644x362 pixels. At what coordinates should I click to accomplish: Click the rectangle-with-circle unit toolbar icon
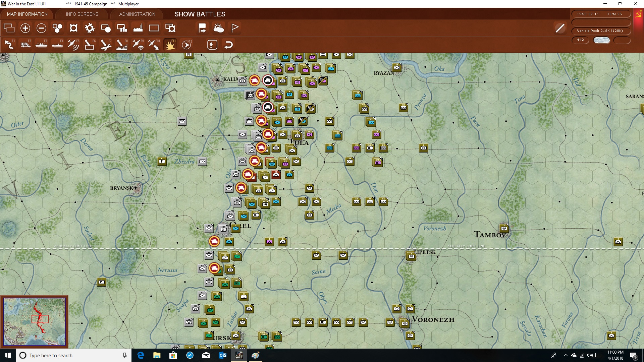[106, 28]
